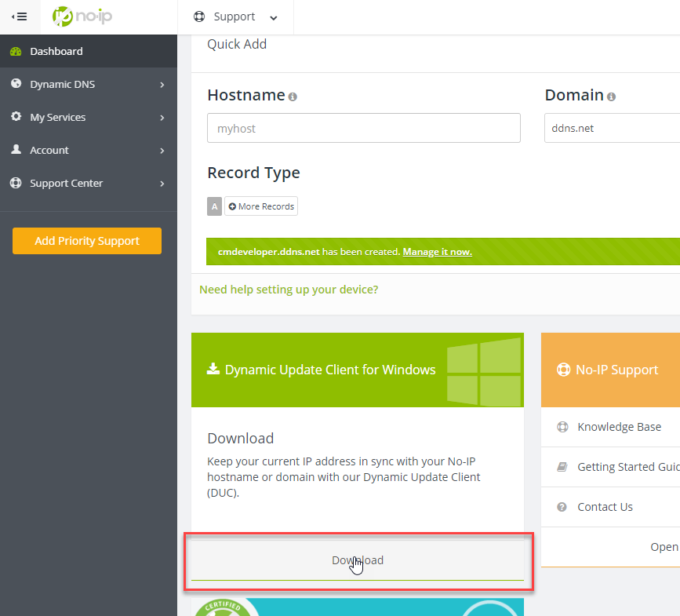Click the Support Center lifebuoy icon
680x616 pixels.
pos(16,183)
